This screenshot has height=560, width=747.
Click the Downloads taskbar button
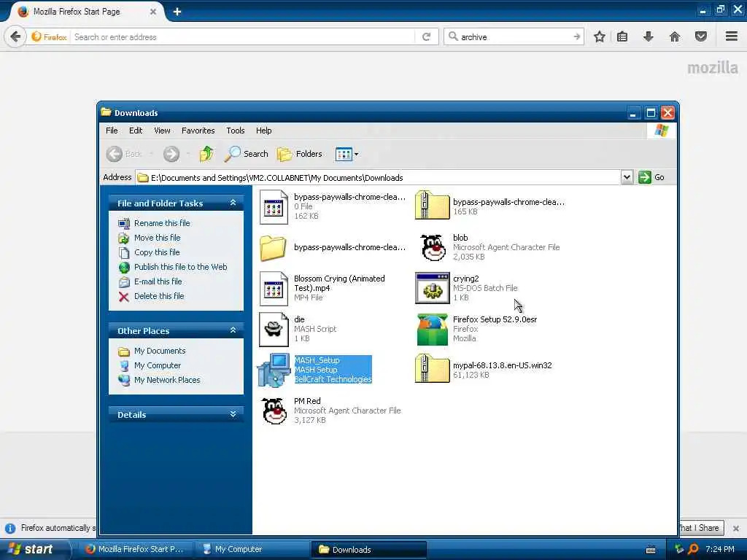coord(368,549)
